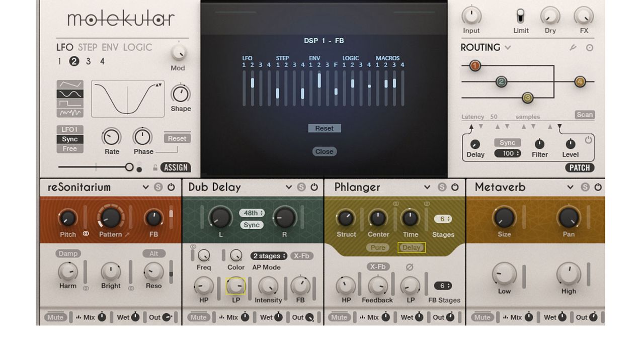This screenshot has width=644, height=362.
Task: Bypass Metaverb with its power icon
Action: pyautogui.click(x=598, y=187)
